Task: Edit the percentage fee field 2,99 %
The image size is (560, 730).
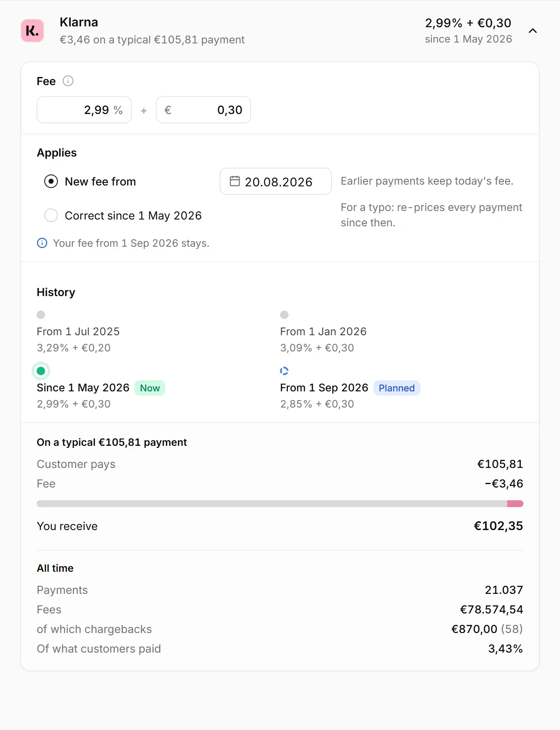Action: [84, 110]
